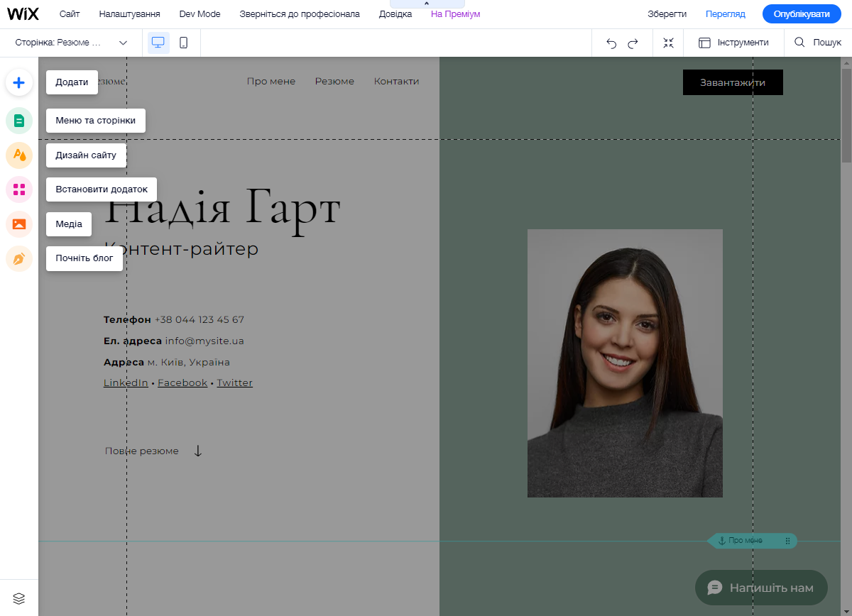Open the Menus and Pages sidebar icon

[x=19, y=120]
